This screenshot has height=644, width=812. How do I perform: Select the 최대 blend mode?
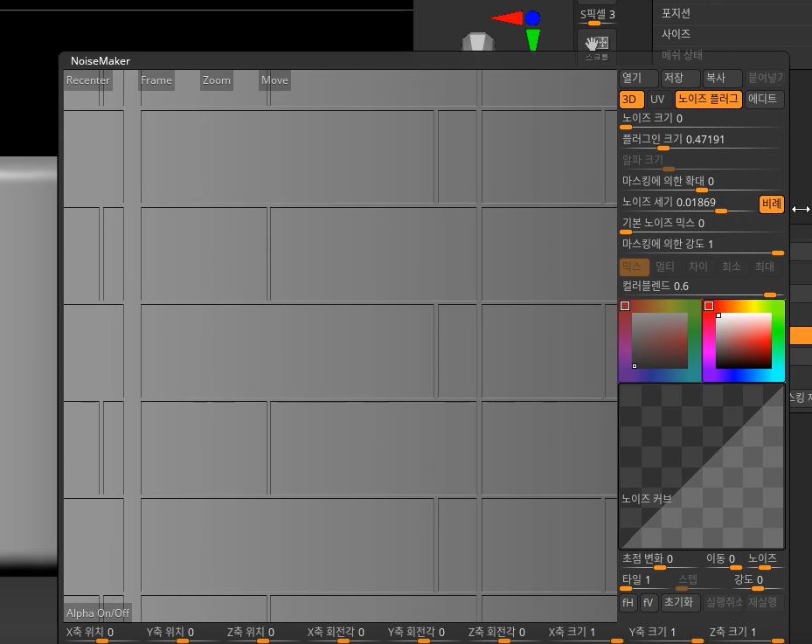pyautogui.click(x=765, y=267)
